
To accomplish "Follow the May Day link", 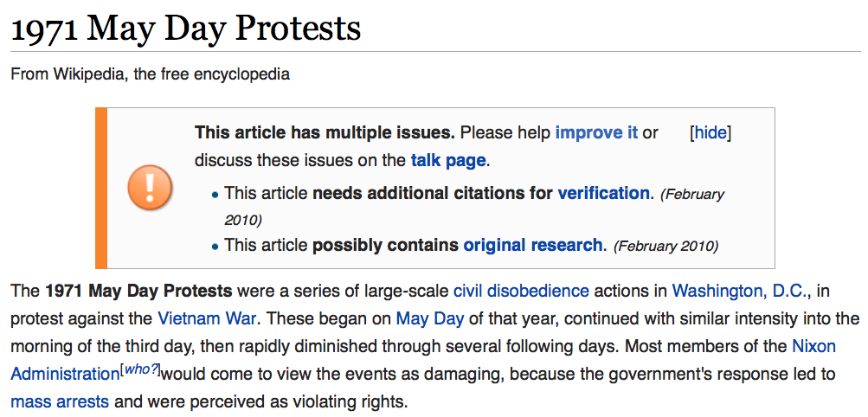I will pos(430,318).
